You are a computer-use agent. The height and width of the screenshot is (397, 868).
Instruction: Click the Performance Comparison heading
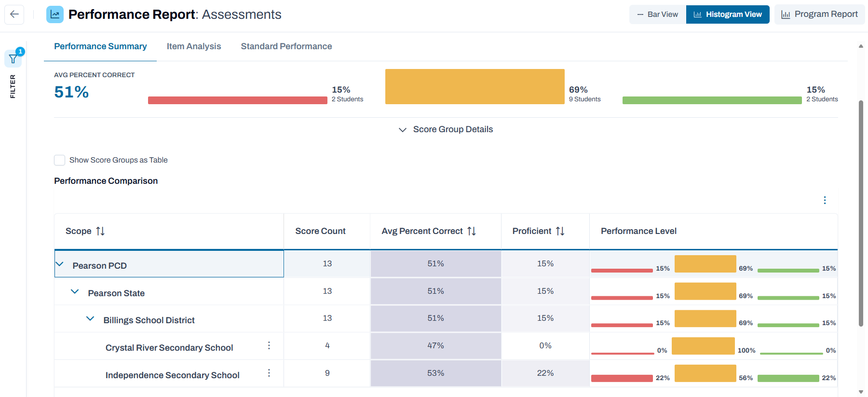[106, 181]
